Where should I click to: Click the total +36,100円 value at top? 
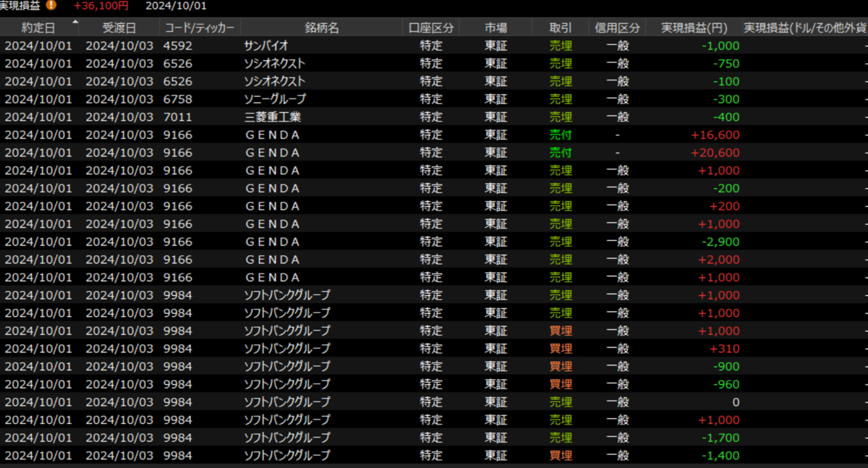click(x=101, y=5)
